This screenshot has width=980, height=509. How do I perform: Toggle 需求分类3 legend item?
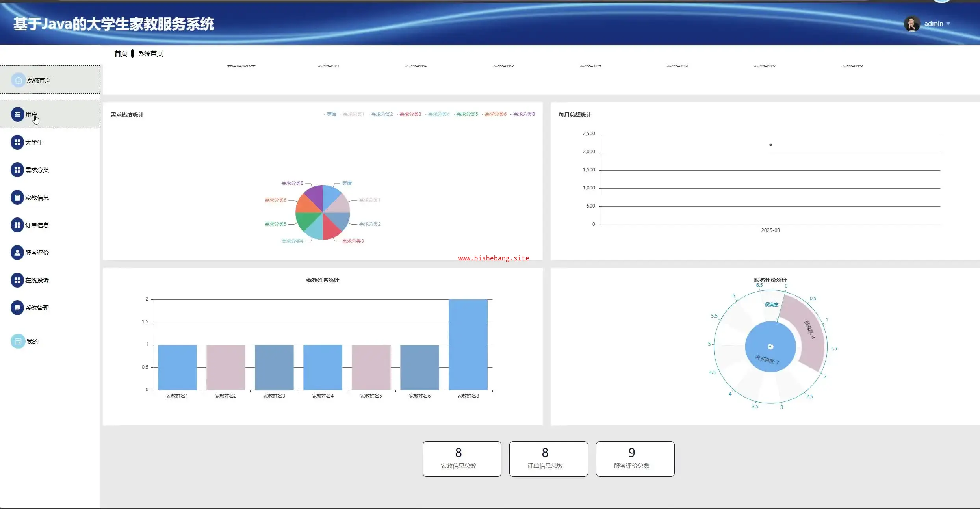410,114
